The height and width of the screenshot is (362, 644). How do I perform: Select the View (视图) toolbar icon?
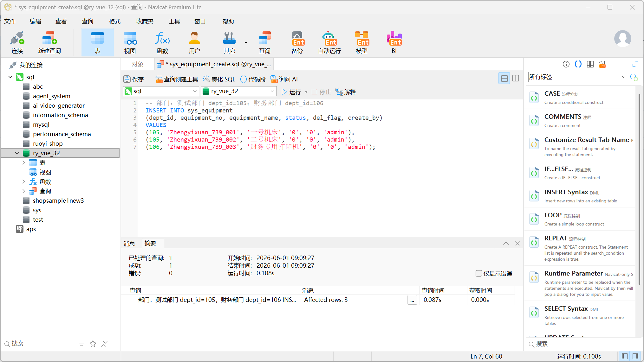[130, 42]
